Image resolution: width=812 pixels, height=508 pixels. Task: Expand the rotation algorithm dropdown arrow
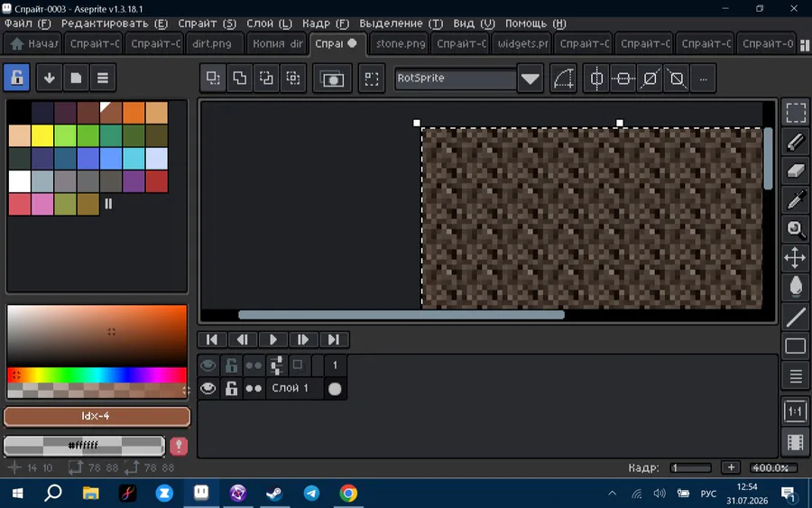(x=530, y=79)
